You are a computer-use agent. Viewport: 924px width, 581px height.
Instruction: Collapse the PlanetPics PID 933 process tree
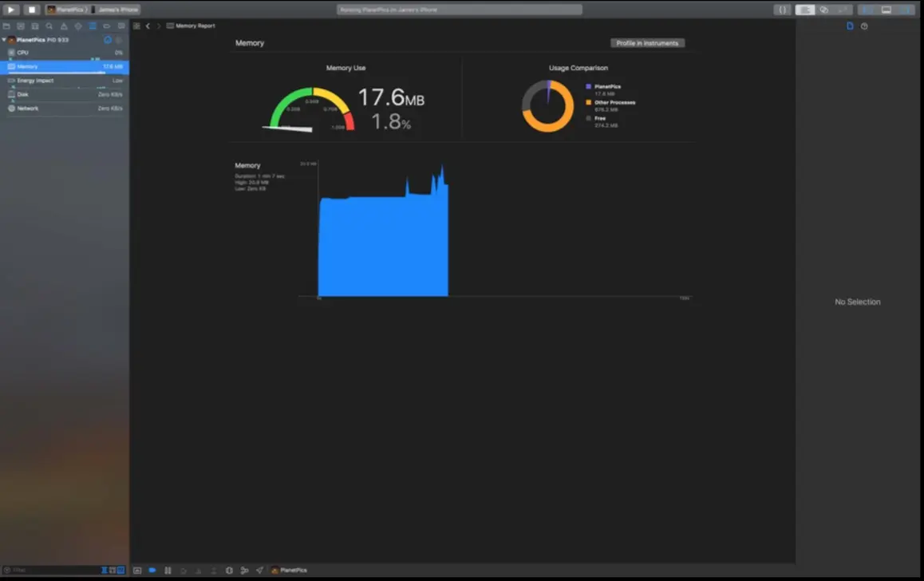tap(4, 39)
